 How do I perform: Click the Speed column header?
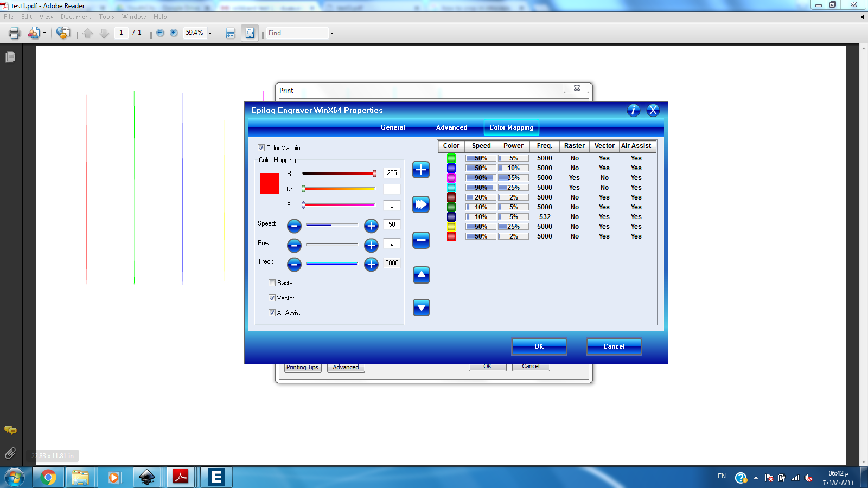tap(481, 146)
